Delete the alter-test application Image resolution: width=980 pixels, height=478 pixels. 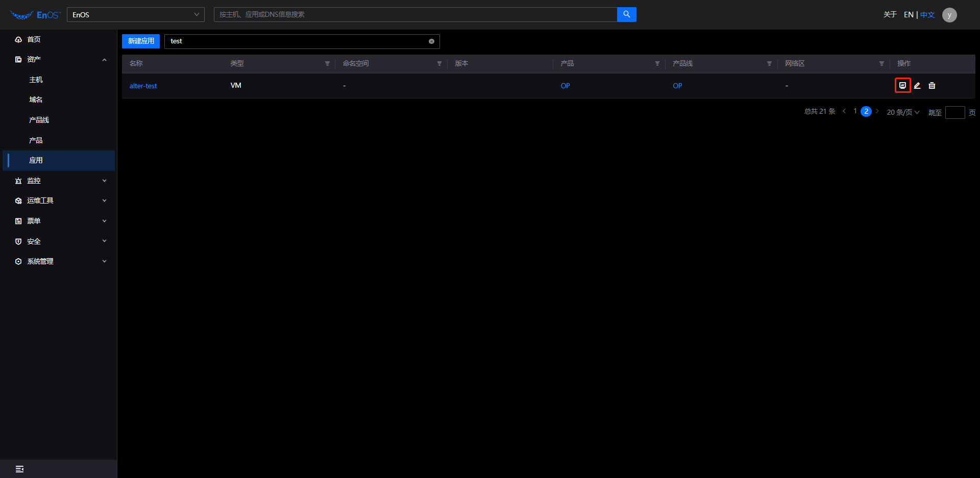[x=932, y=85]
